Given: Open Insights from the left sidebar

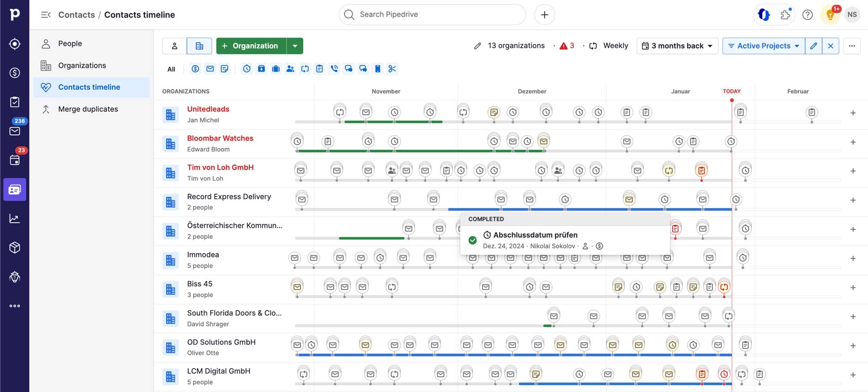Looking at the screenshot, I should click(15, 218).
